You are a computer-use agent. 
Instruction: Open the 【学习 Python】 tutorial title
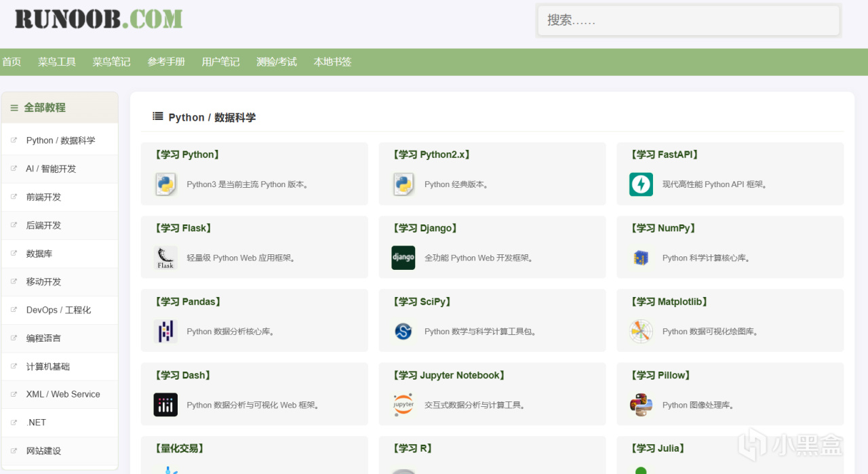click(187, 155)
